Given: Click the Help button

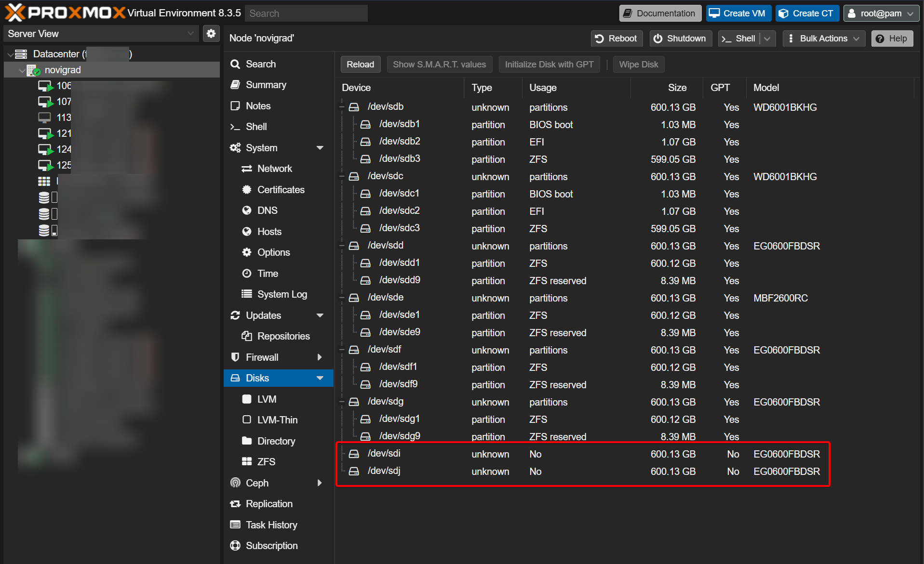Looking at the screenshot, I should (x=892, y=39).
